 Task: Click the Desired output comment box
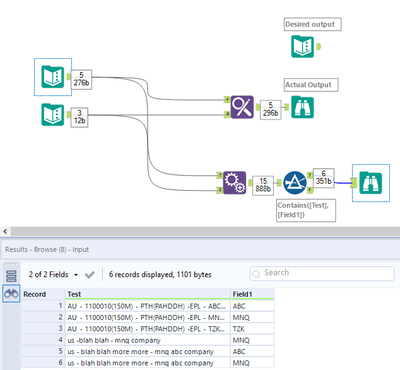[x=313, y=24]
